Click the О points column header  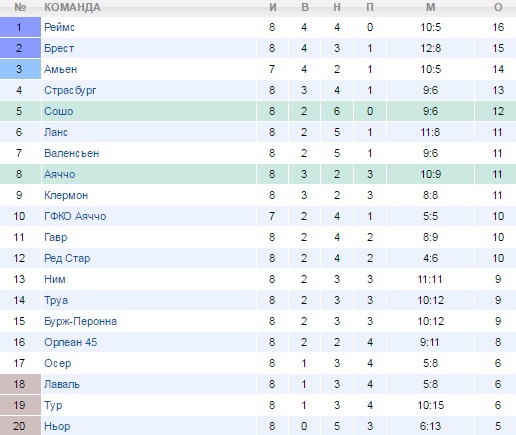point(498,7)
